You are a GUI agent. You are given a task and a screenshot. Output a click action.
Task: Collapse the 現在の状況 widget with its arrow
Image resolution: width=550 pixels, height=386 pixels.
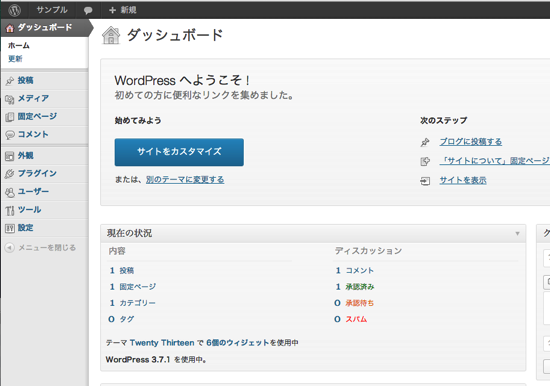(517, 233)
